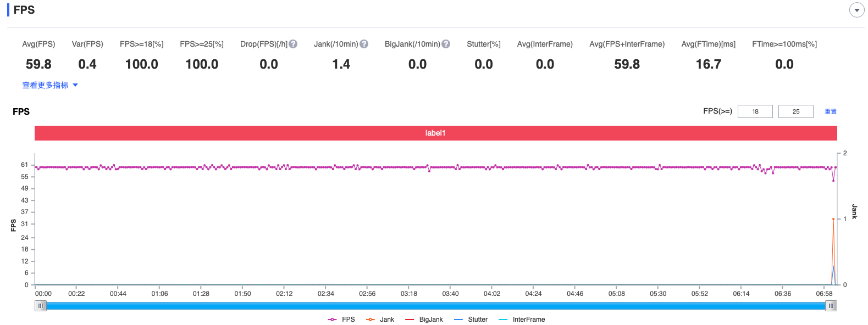Click the Jank spike point near 06:58
Screen dimensions: 868x325
click(833, 219)
